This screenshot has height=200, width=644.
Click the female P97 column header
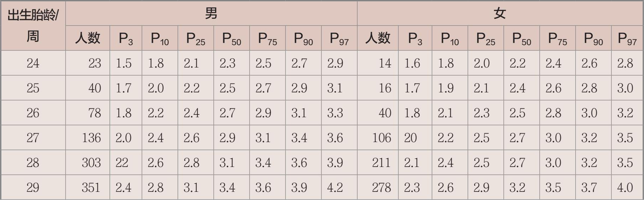pos(627,38)
